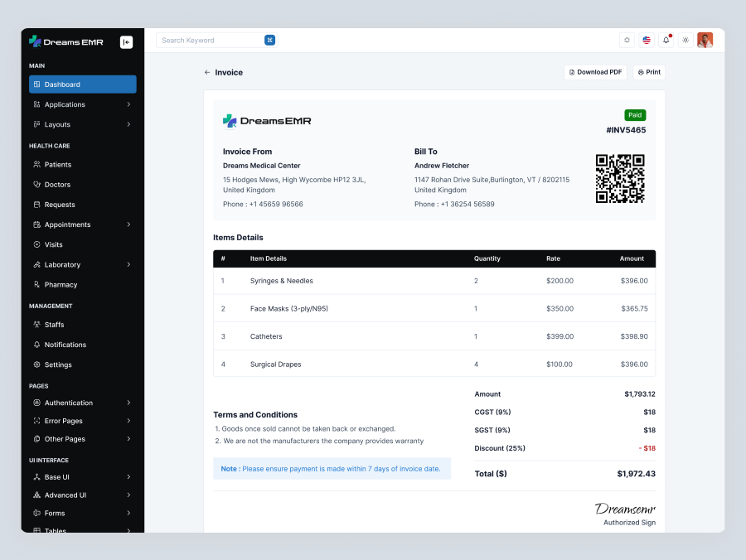The width and height of the screenshot is (746, 560).
Task: Click the sidebar Notifications bell icon
Action: point(36,344)
